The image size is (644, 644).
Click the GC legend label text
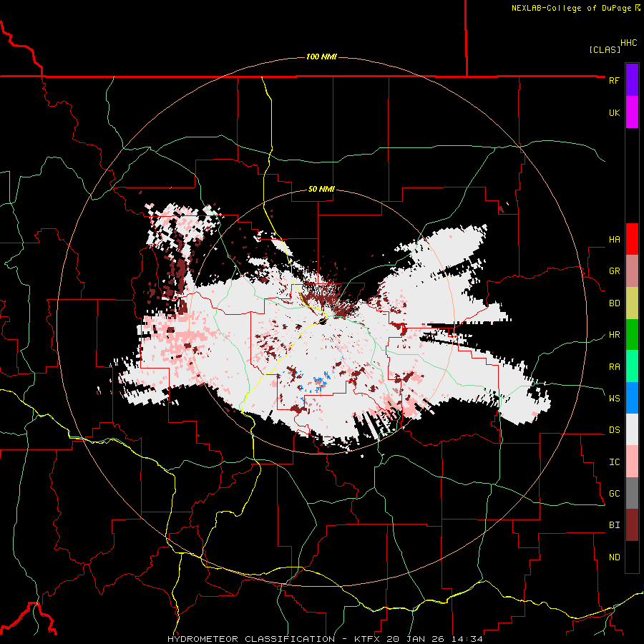(614, 494)
